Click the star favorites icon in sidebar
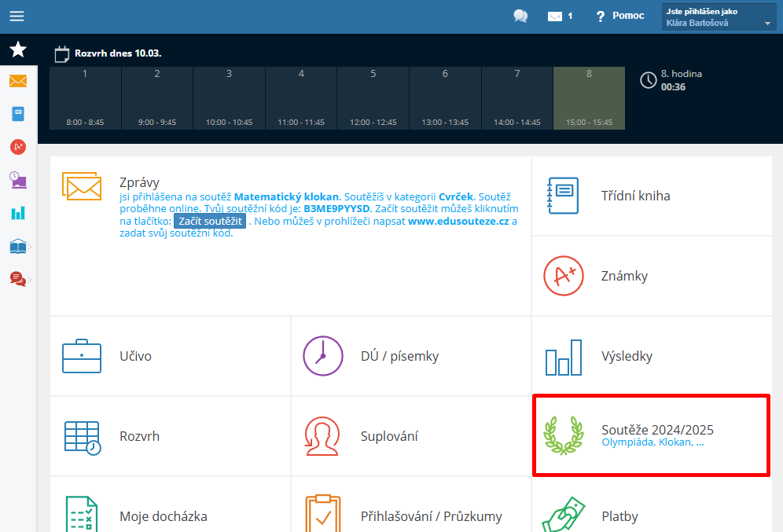 click(17, 50)
